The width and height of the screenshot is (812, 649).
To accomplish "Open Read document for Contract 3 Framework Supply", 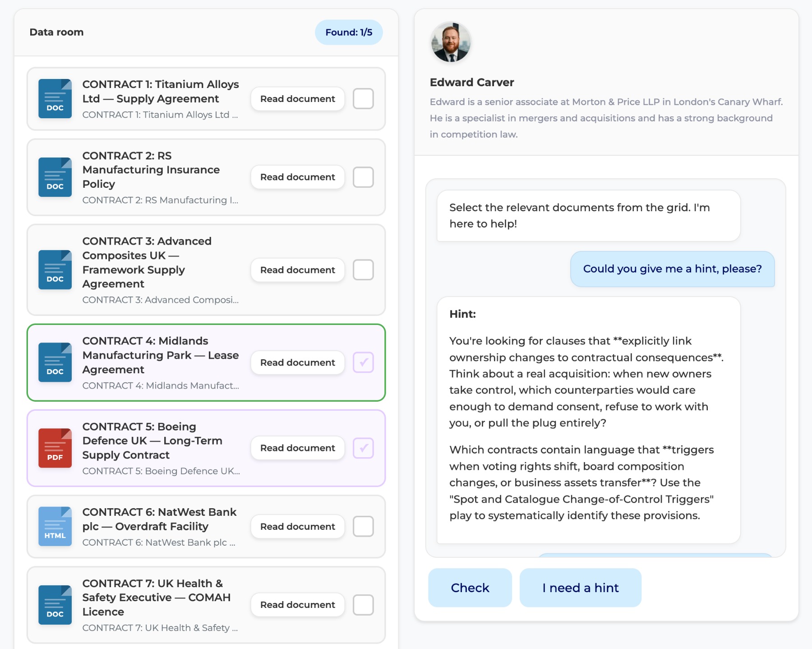I will pyautogui.click(x=298, y=270).
